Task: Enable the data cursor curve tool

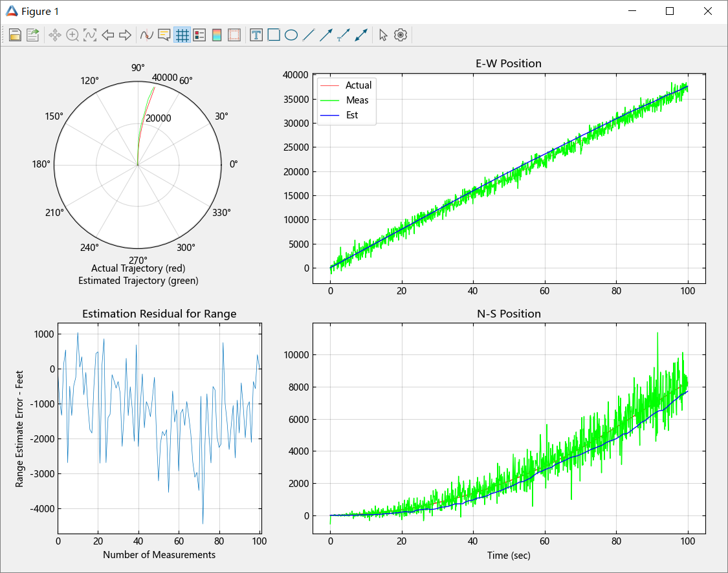Action: point(147,36)
